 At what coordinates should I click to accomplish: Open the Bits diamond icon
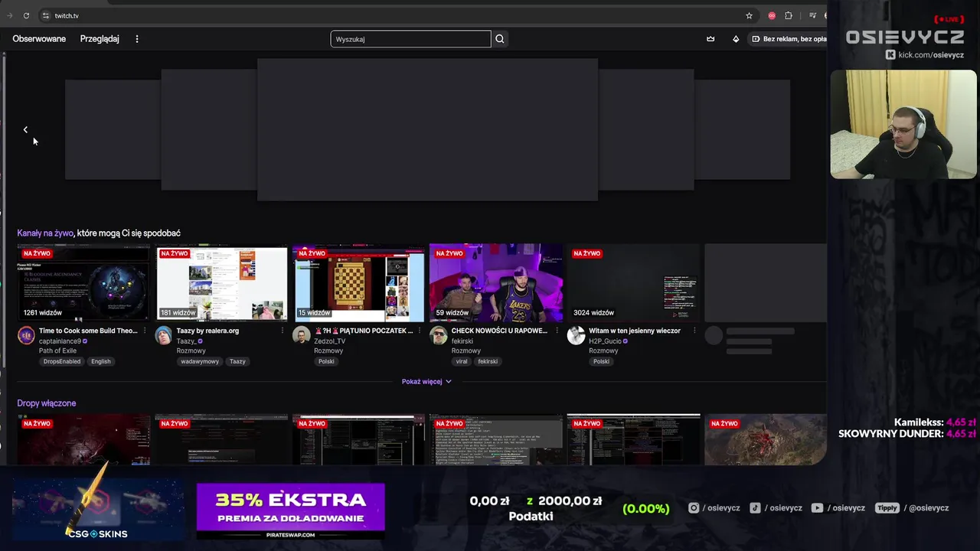pyautogui.click(x=736, y=39)
